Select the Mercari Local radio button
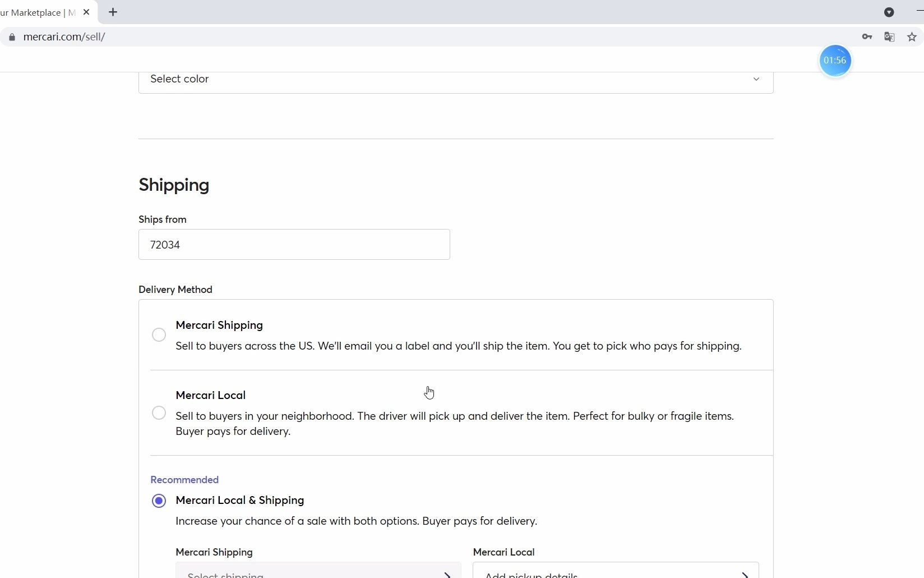This screenshot has height=578, width=924. pos(159,413)
